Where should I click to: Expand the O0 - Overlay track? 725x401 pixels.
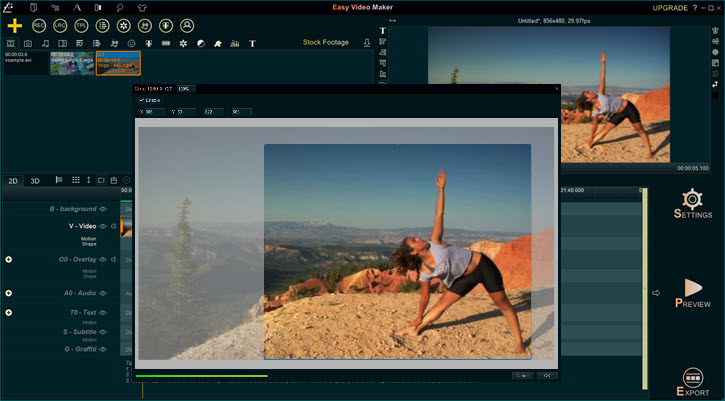[9, 260]
